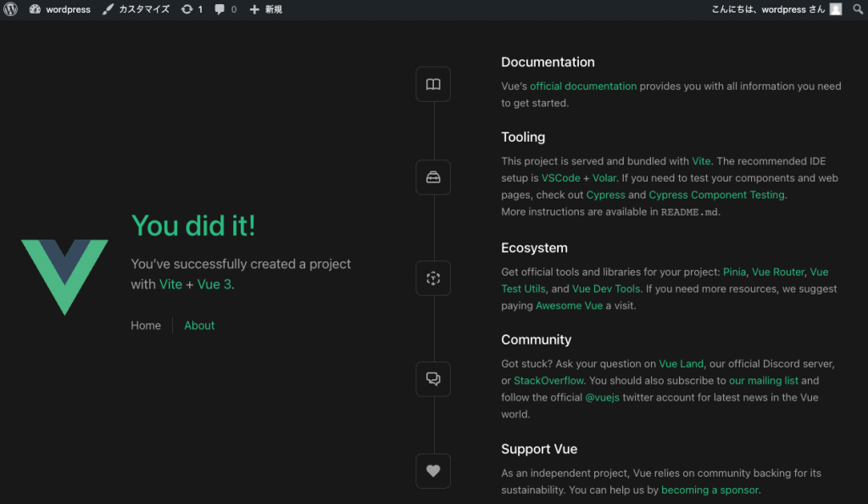868x504 pixels.
Task: Click the You did it! heading
Action: click(193, 226)
